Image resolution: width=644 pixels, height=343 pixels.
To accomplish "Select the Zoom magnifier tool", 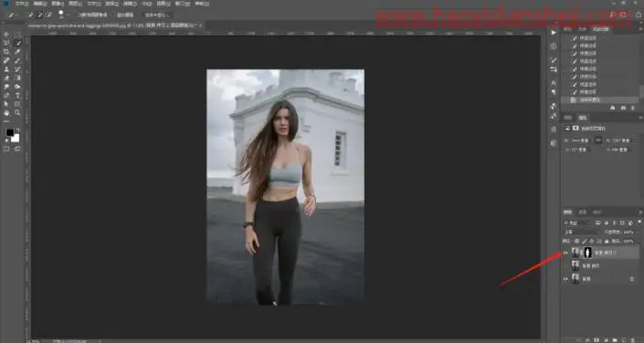I will coord(17,112).
